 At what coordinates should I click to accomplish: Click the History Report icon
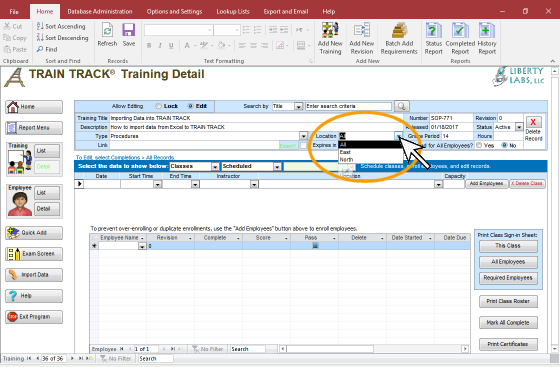(x=487, y=38)
